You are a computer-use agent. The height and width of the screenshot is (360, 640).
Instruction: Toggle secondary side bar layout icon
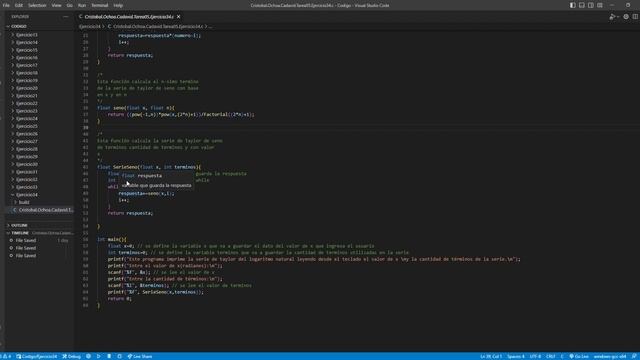[x=591, y=5]
